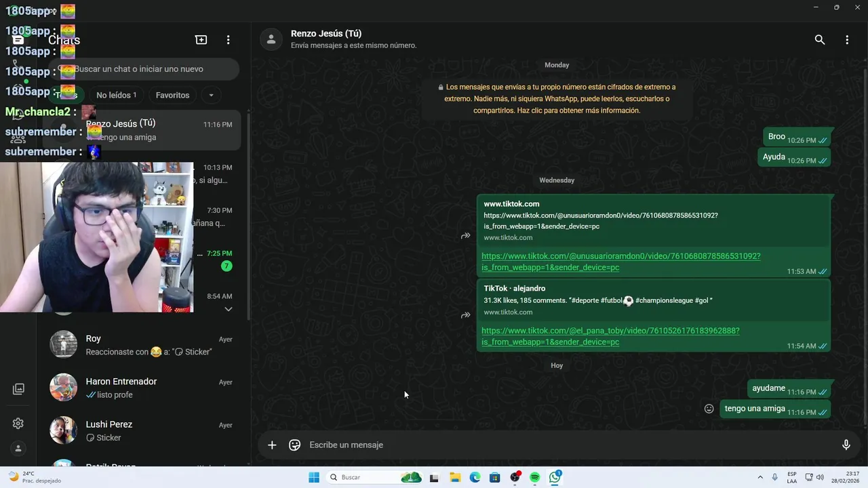This screenshot has width=868, height=488.
Task: Open the Roy chat
Action: coord(142,344)
